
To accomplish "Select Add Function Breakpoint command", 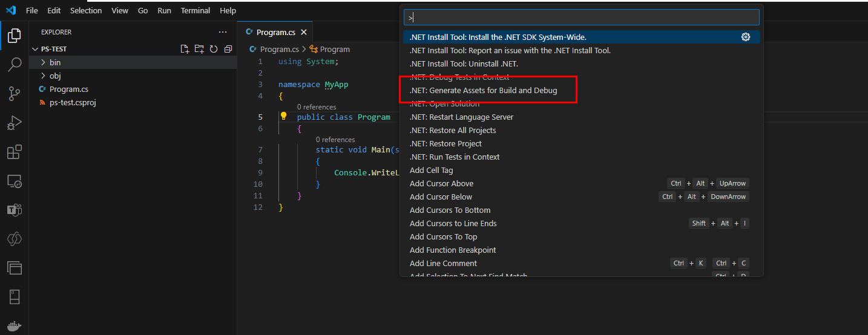I will coord(581,250).
